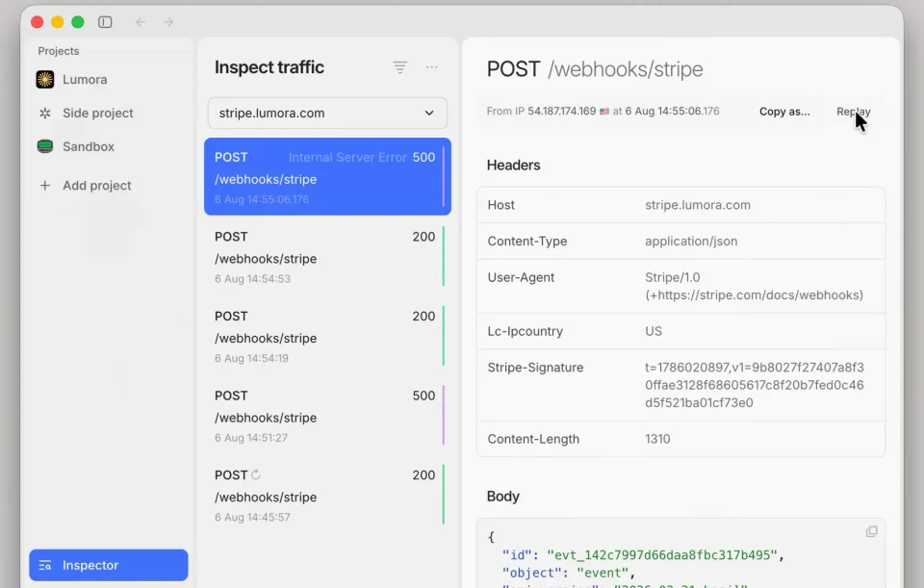
Task: Click the source IP 54.187.174.169
Action: (x=561, y=112)
